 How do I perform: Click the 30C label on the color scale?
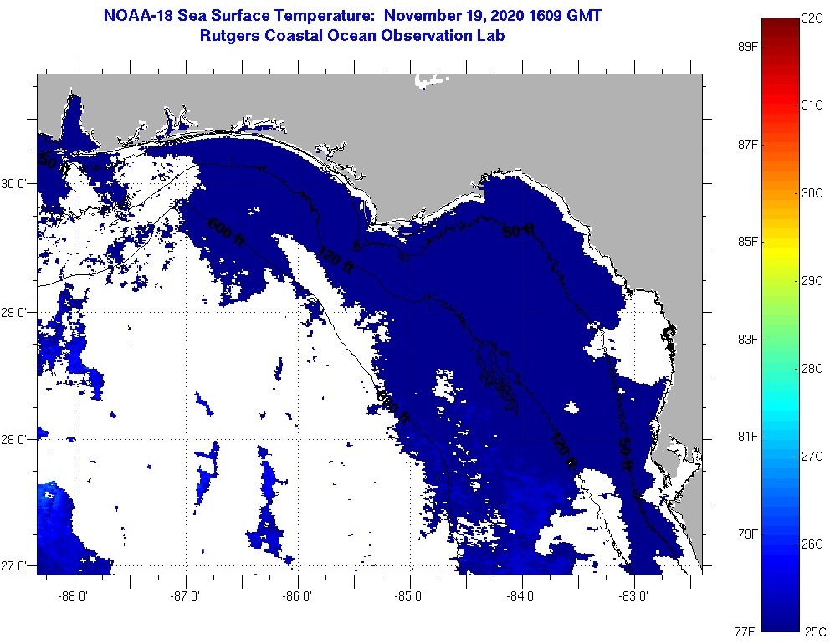coord(812,192)
